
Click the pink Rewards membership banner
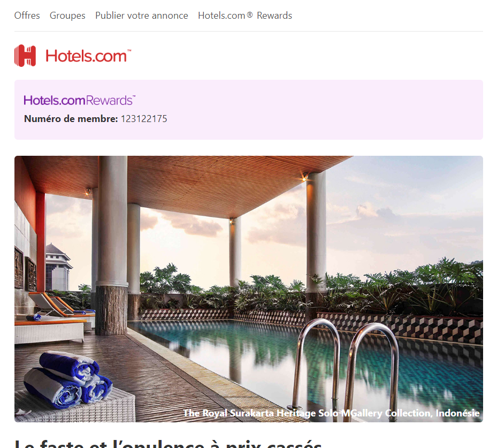(x=248, y=110)
